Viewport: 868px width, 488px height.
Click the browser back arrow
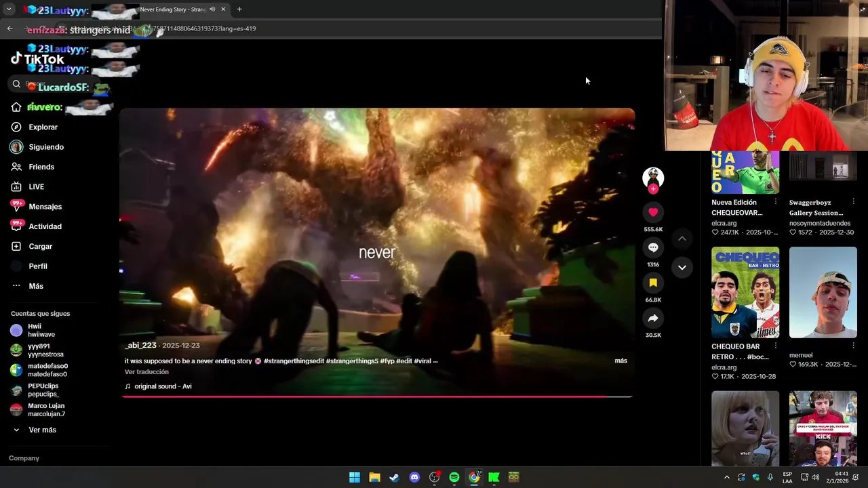click(9, 28)
